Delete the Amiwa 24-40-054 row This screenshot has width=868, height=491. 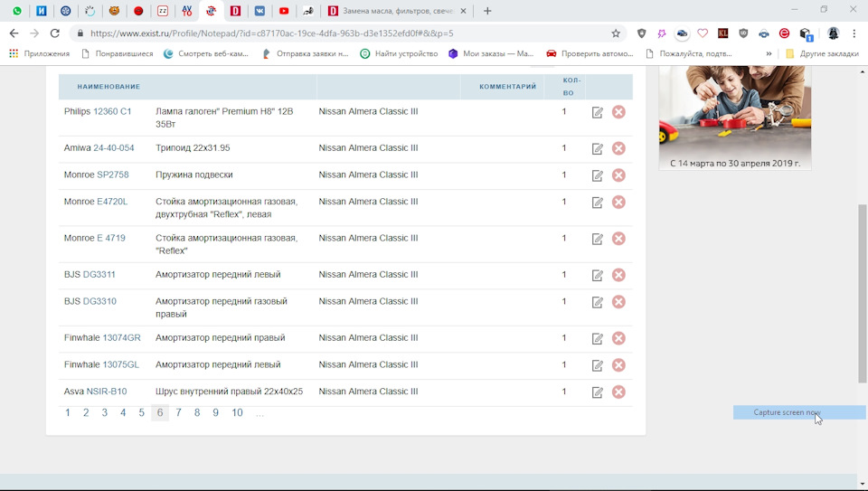pyautogui.click(x=618, y=148)
